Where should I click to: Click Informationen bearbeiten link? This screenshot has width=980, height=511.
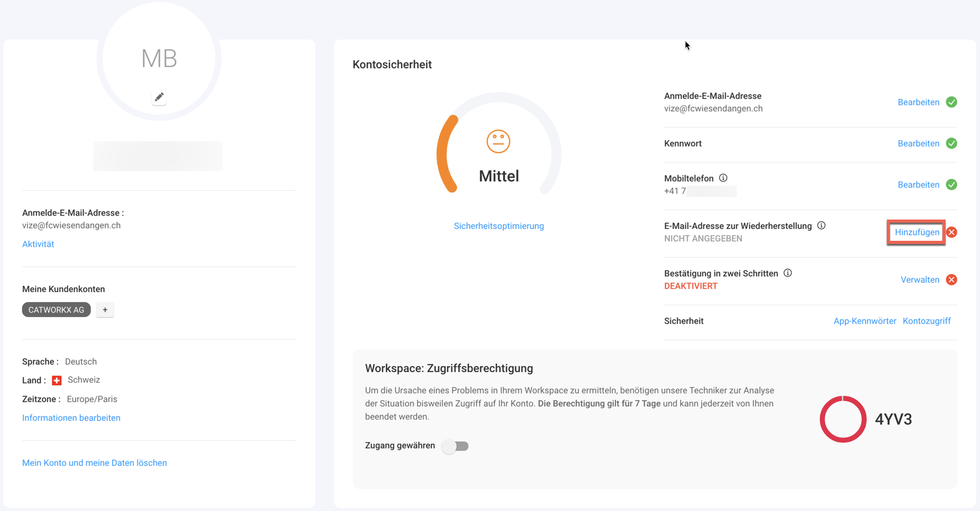tap(71, 418)
